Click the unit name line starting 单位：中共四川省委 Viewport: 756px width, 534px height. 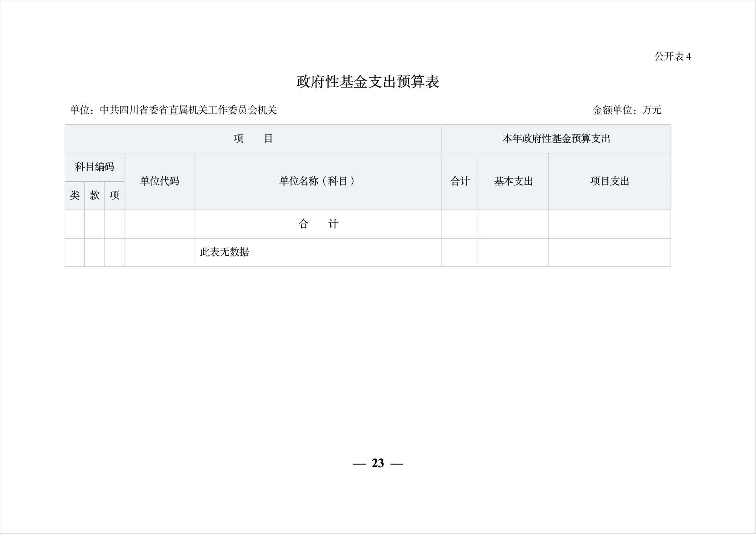173,110
